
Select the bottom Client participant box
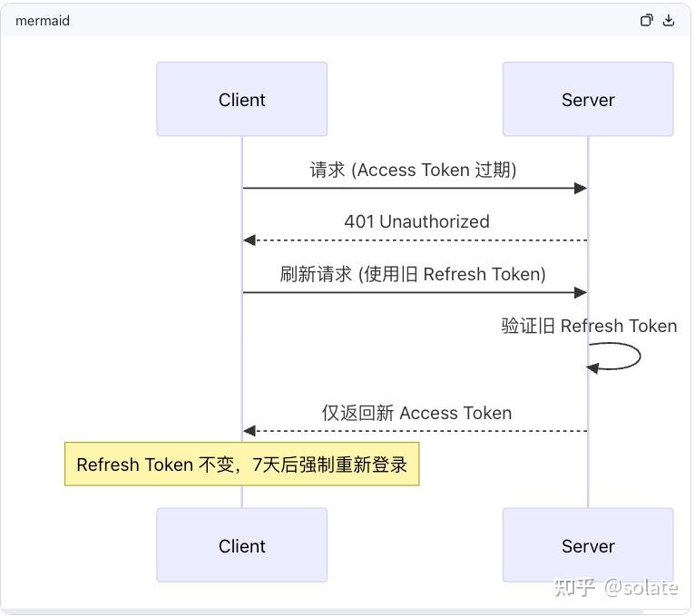pos(242,545)
